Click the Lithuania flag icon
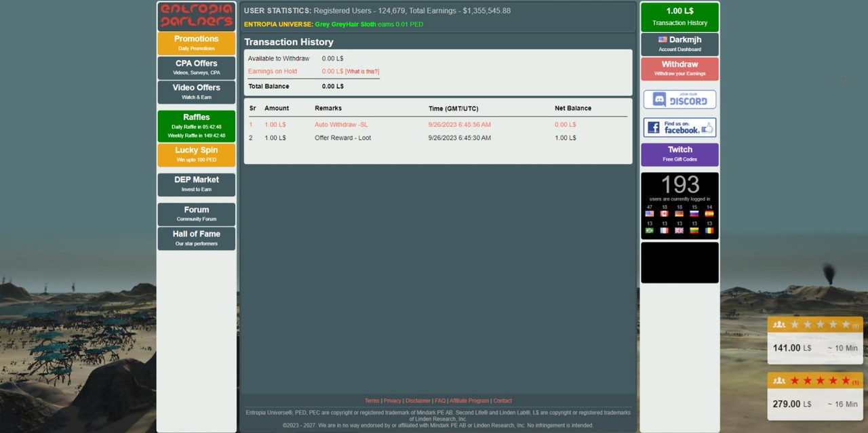 (x=694, y=230)
